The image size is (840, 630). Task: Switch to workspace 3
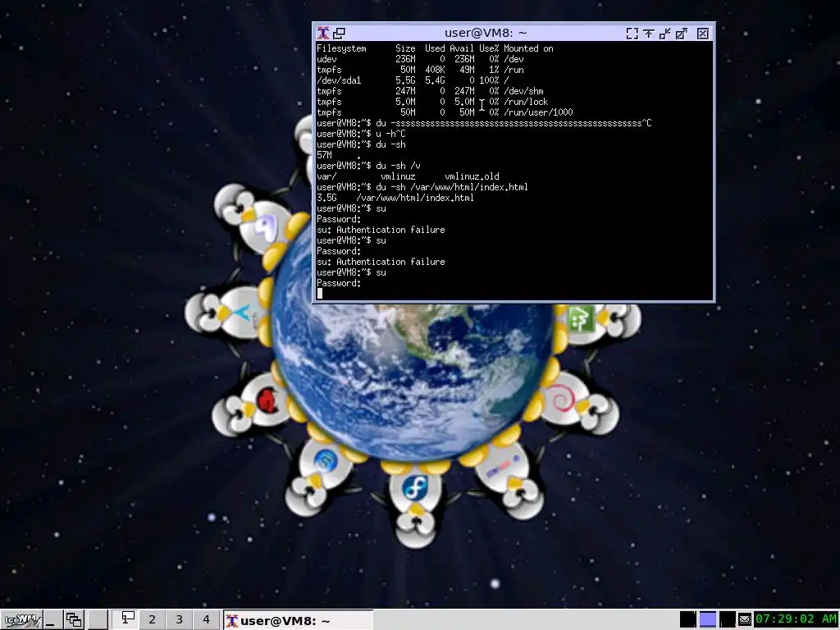point(180,619)
